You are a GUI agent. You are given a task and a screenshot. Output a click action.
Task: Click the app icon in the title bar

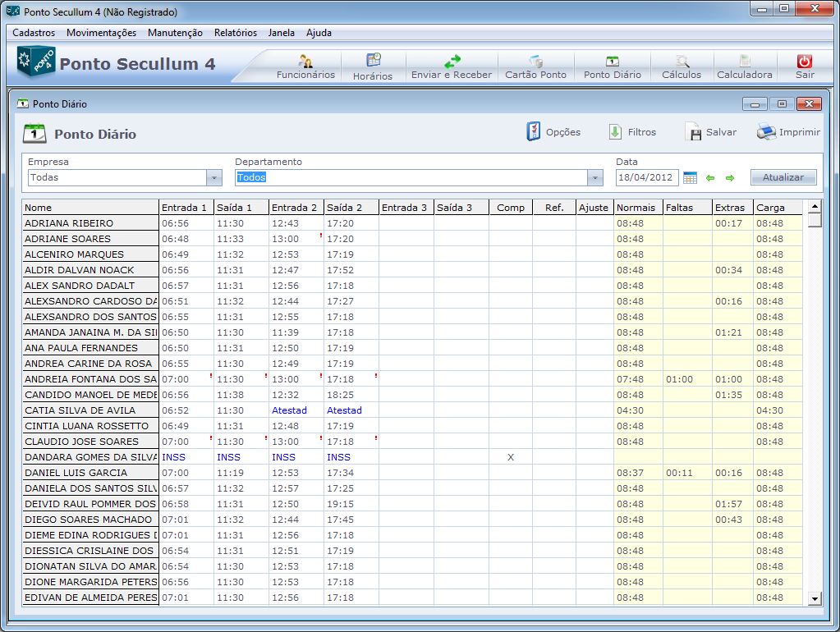click(x=13, y=11)
